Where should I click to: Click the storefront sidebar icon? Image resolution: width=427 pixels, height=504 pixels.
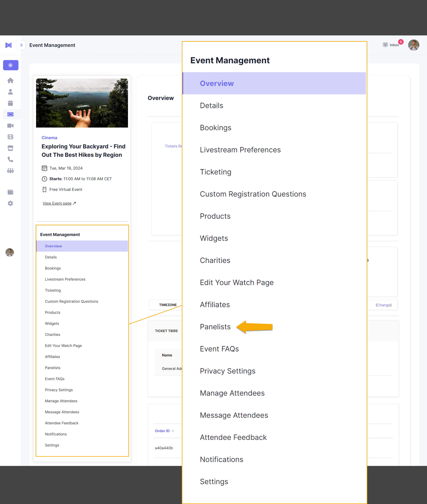pos(10,148)
